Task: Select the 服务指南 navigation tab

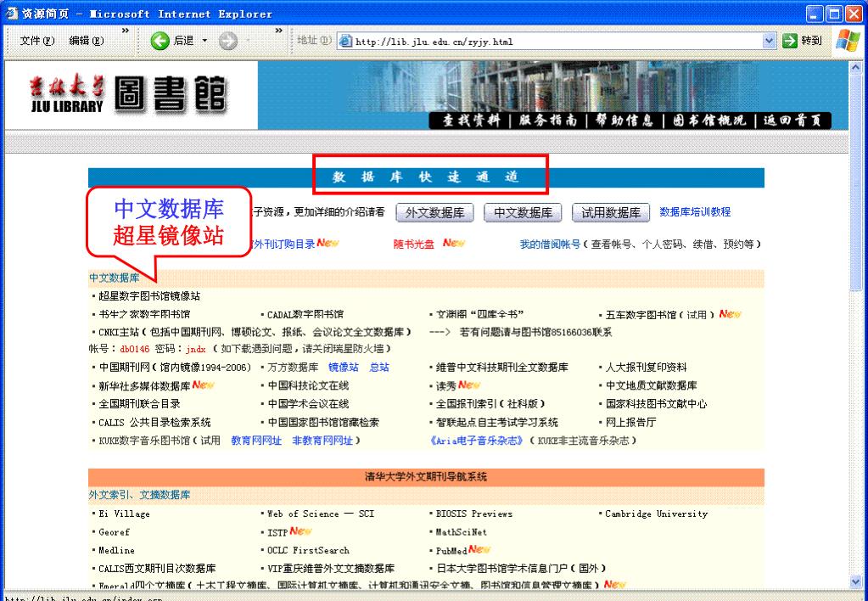Action: tap(547, 121)
